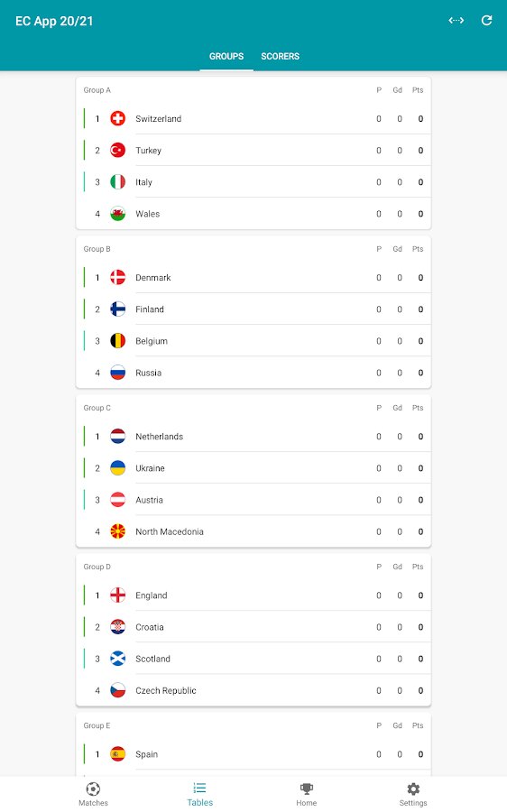Open the Denmark team row
The height and width of the screenshot is (812, 507).
tap(253, 278)
